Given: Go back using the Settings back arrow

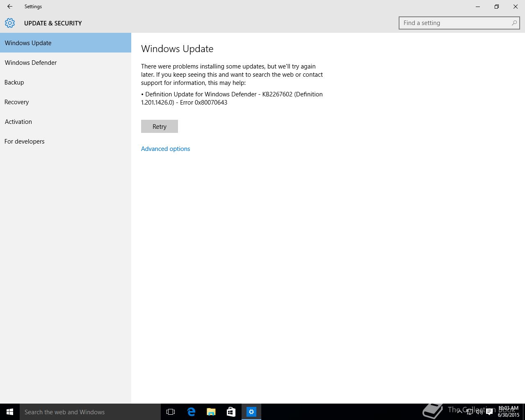Looking at the screenshot, I should coord(10,7).
